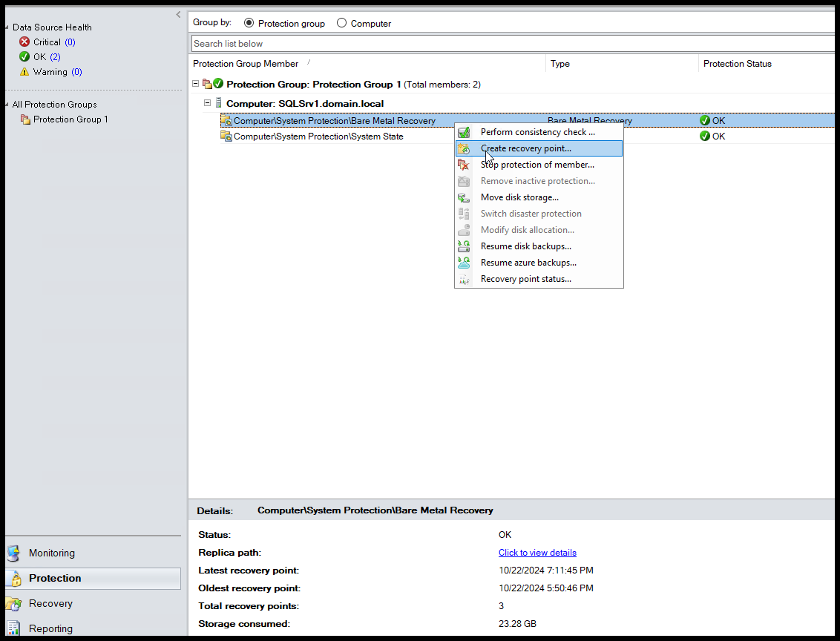Select the System State member row
Screen dimensions: 840x641
[x=527, y=136]
